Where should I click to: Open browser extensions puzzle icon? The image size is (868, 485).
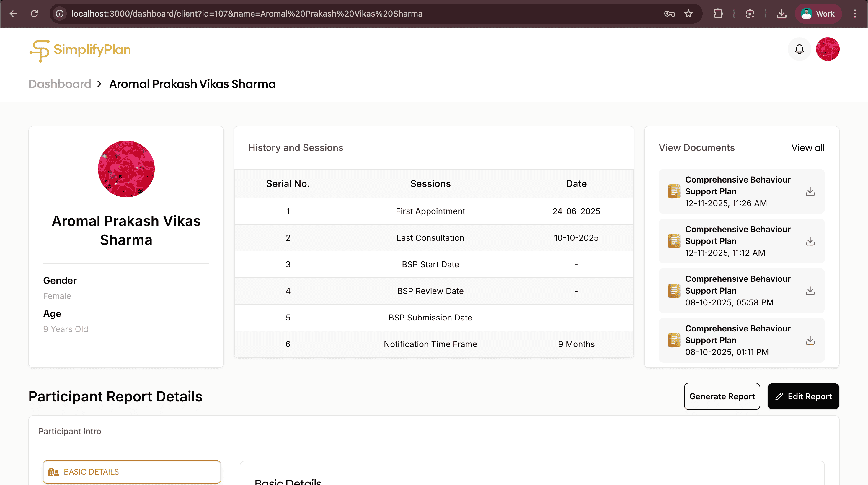tap(718, 14)
